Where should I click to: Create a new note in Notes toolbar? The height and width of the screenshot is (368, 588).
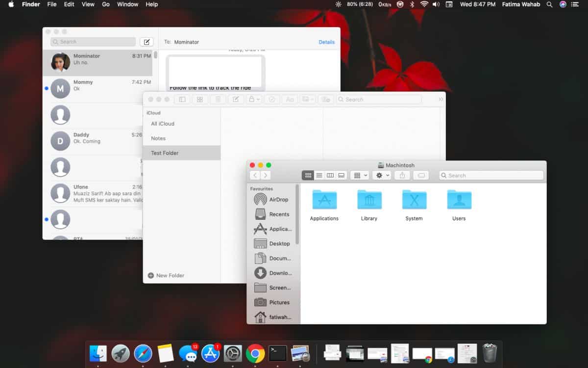coord(236,100)
